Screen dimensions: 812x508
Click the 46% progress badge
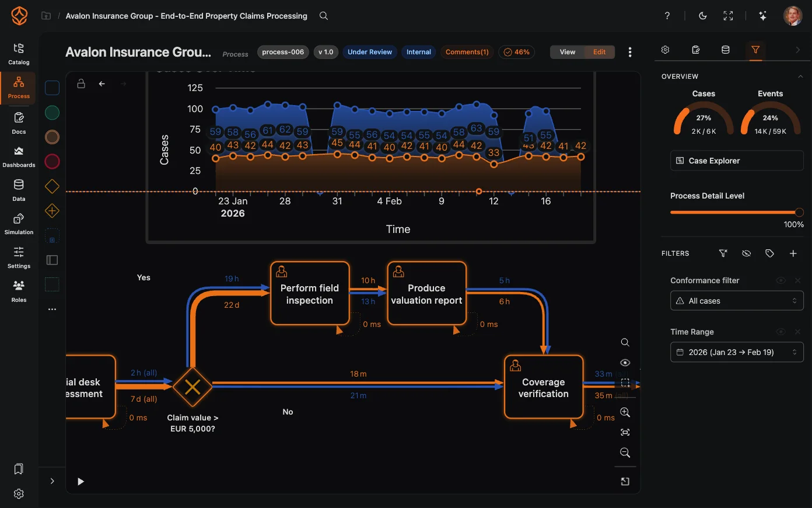coord(516,52)
